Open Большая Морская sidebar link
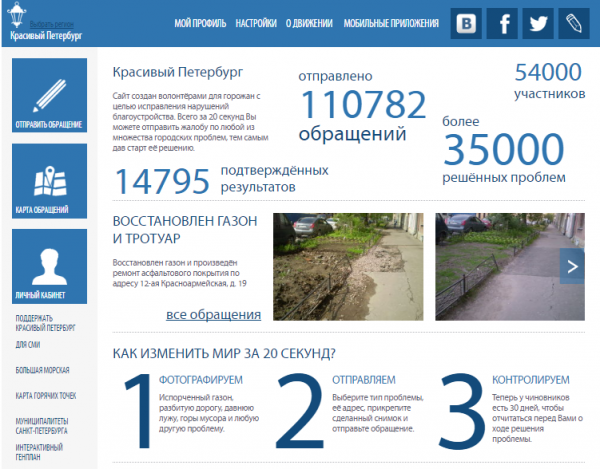Viewport: 600px width, 469px height. pyautogui.click(x=42, y=370)
